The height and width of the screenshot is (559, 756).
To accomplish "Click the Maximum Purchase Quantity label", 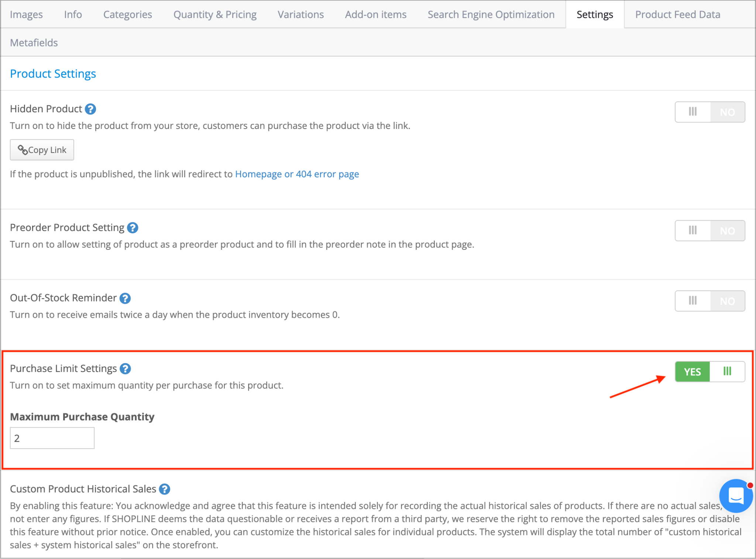I will coord(82,417).
